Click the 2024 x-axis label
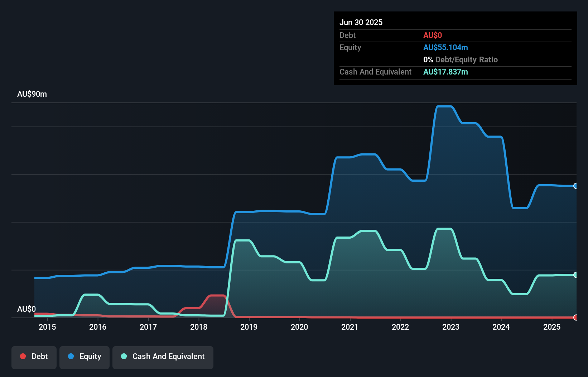This screenshot has width=588, height=377. coord(501,327)
